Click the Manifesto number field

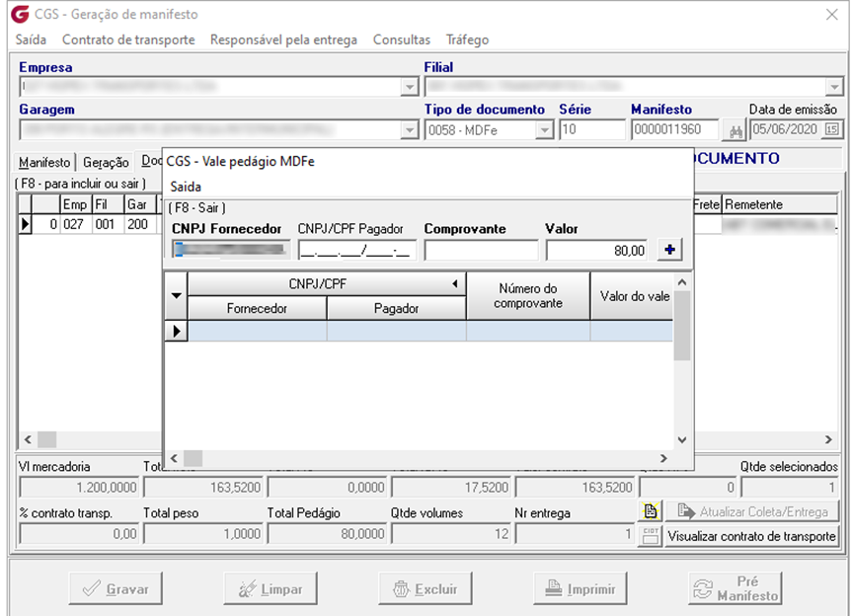(675, 130)
